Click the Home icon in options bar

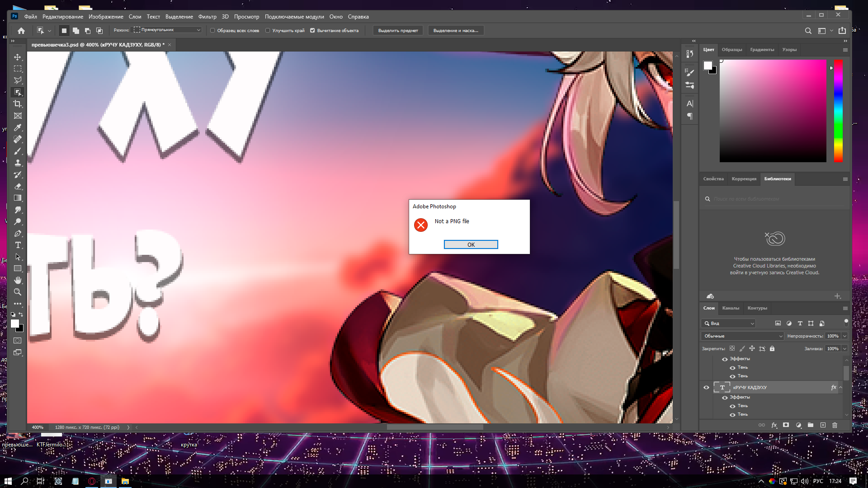pos(21,31)
